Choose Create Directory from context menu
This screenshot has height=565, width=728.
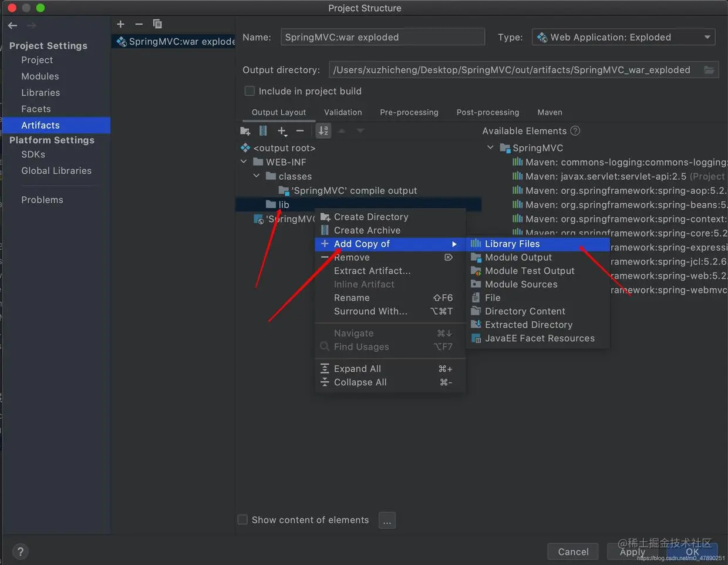tap(390, 217)
